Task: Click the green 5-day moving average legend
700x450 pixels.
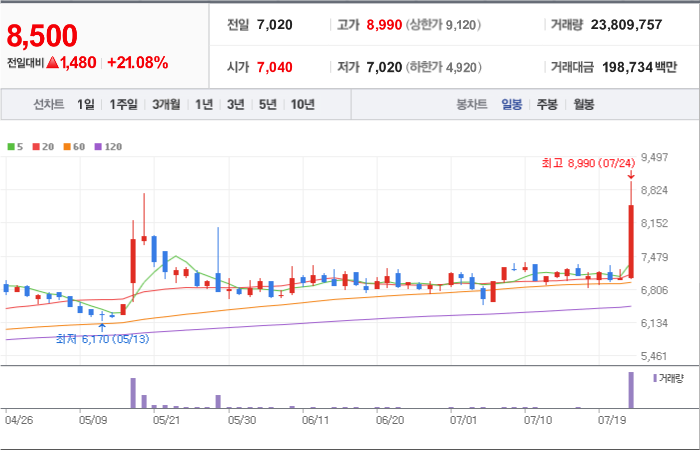Action: click(16, 146)
